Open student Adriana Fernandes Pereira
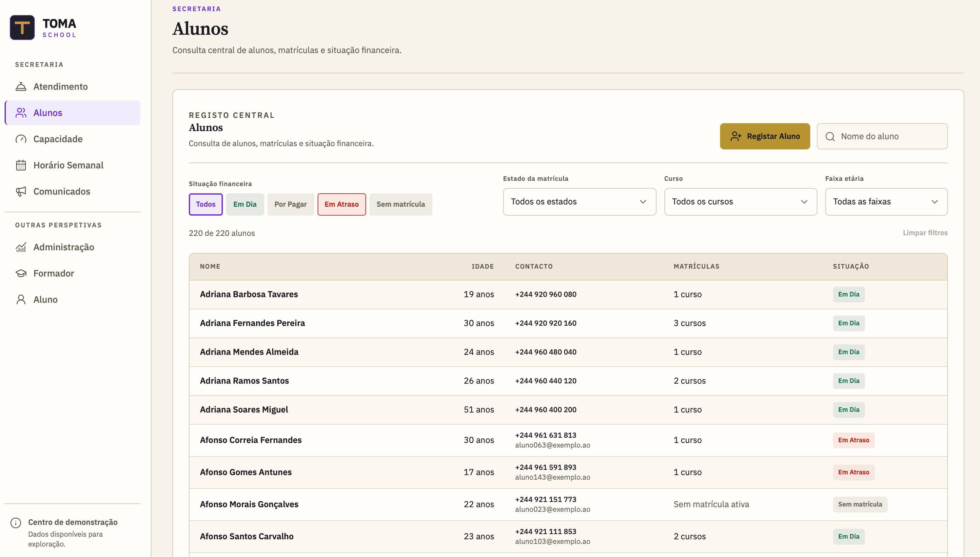The width and height of the screenshot is (980, 557). coord(252,323)
